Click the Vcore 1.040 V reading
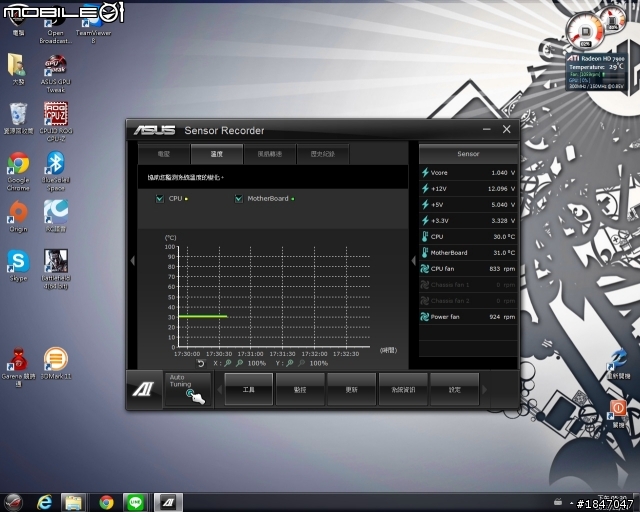The width and height of the screenshot is (640, 512). point(503,173)
